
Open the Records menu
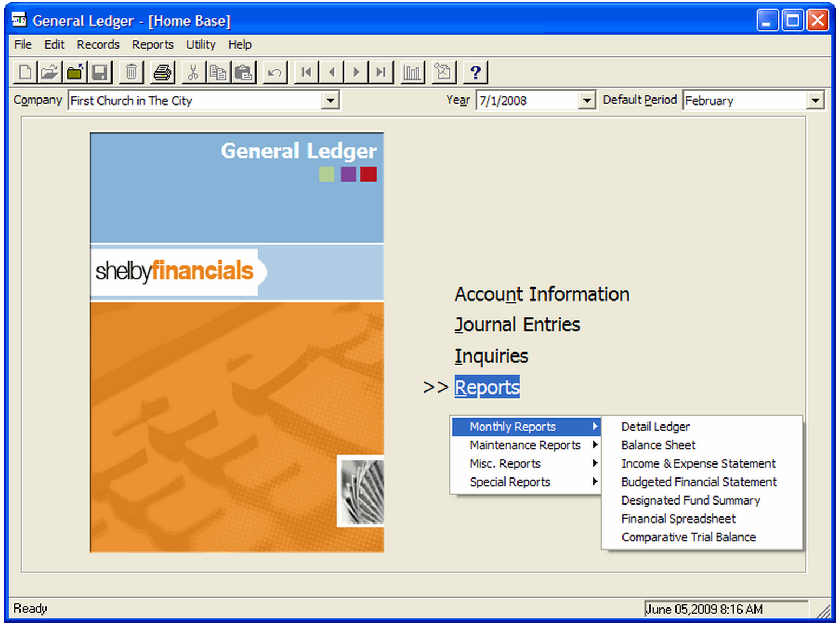98,44
